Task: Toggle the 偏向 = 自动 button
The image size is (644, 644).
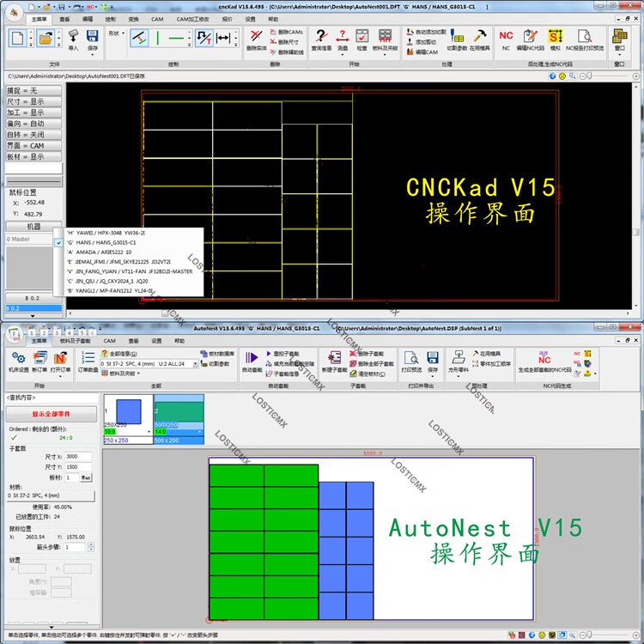Action: (33, 124)
